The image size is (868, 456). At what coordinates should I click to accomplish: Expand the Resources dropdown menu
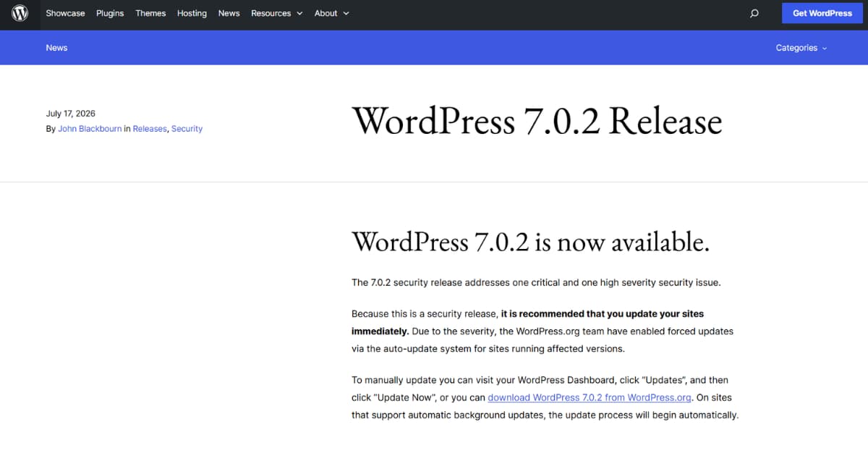coord(277,13)
